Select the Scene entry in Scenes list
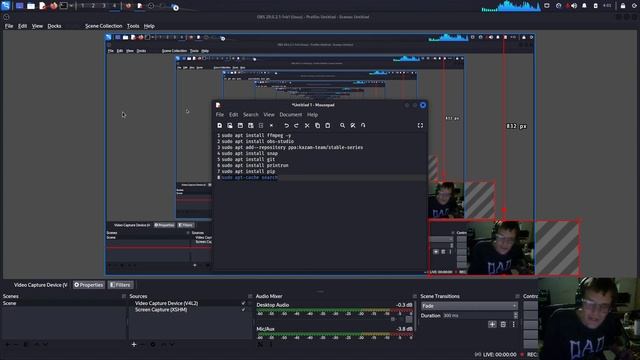The image size is (640, 360). click(63, 303)
